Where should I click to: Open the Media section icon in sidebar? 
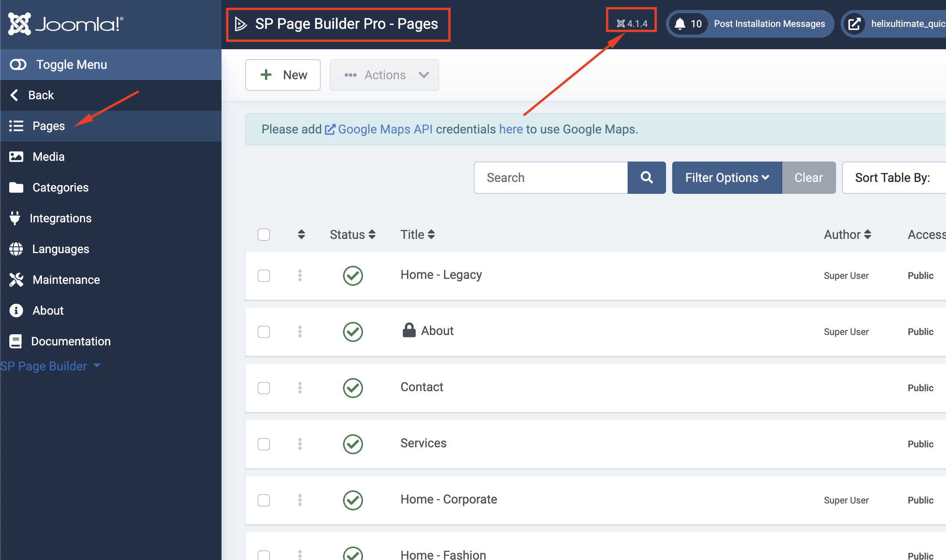(16, 156)
